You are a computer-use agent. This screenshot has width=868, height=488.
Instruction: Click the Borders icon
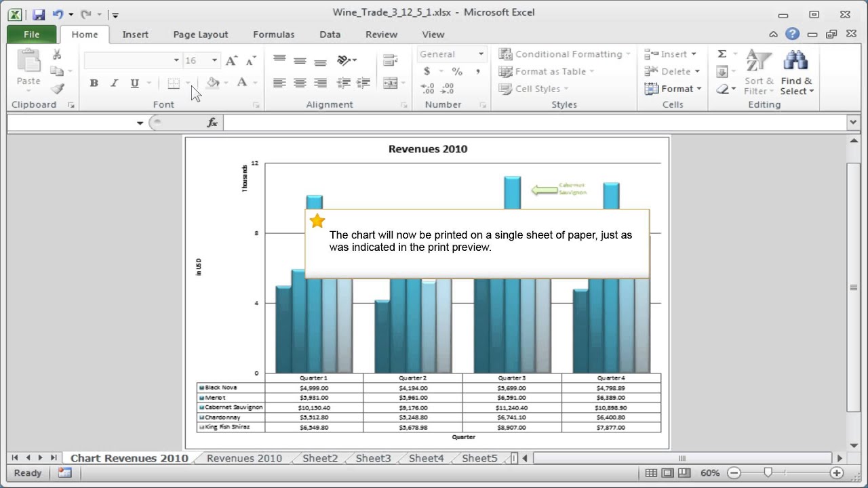tap(174, 83)
